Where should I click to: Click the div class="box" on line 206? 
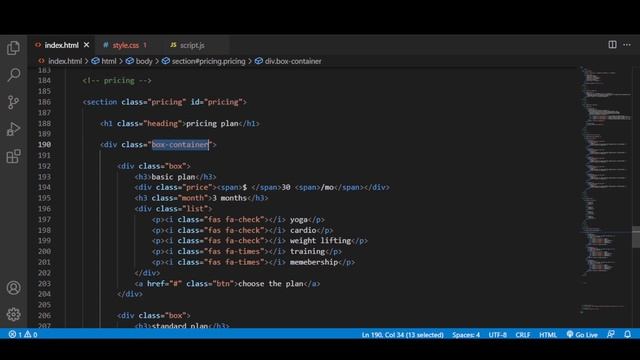coord(153,316)
